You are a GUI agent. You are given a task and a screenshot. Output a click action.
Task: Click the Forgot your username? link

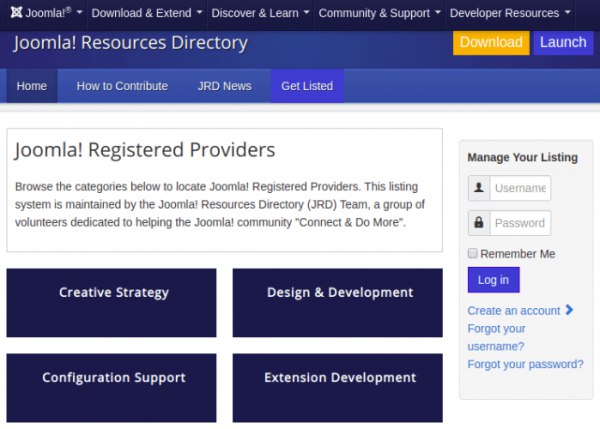pyautogui.click(x=496, y=337)
